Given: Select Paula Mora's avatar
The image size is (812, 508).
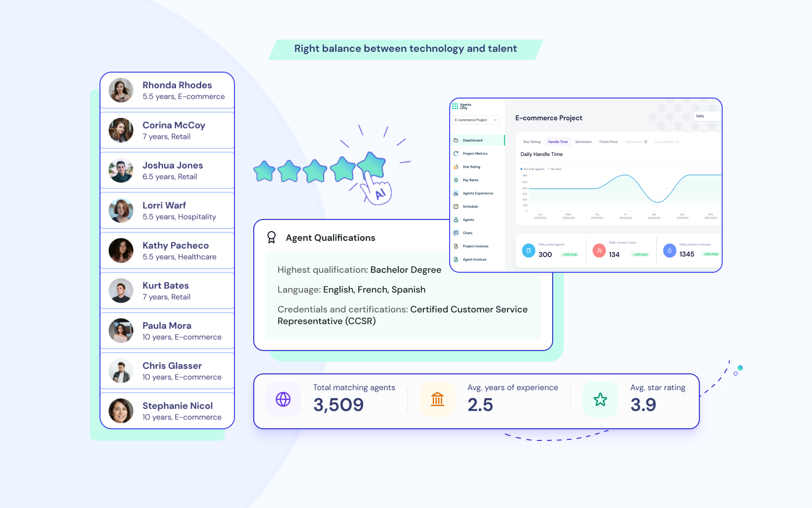Looking at the screenshot, I should (x=121, y=331).
